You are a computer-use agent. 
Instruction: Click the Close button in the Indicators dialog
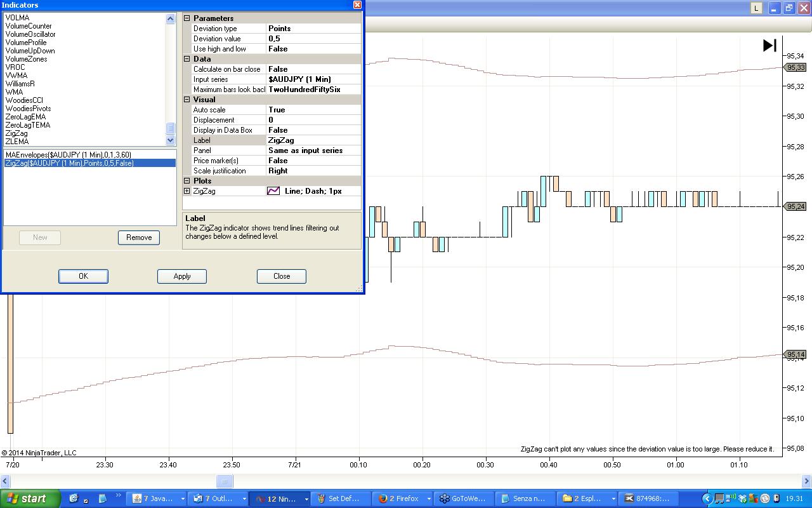[282, 276]
